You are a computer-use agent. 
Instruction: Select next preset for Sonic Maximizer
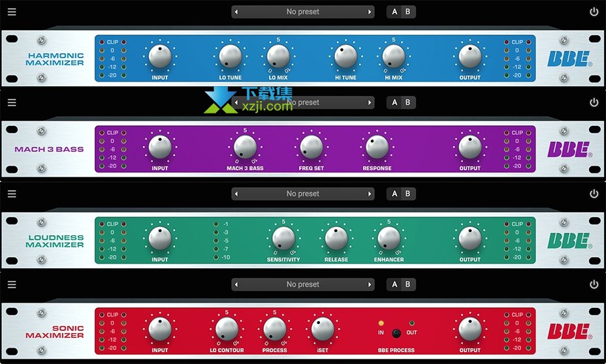(370, 285)
